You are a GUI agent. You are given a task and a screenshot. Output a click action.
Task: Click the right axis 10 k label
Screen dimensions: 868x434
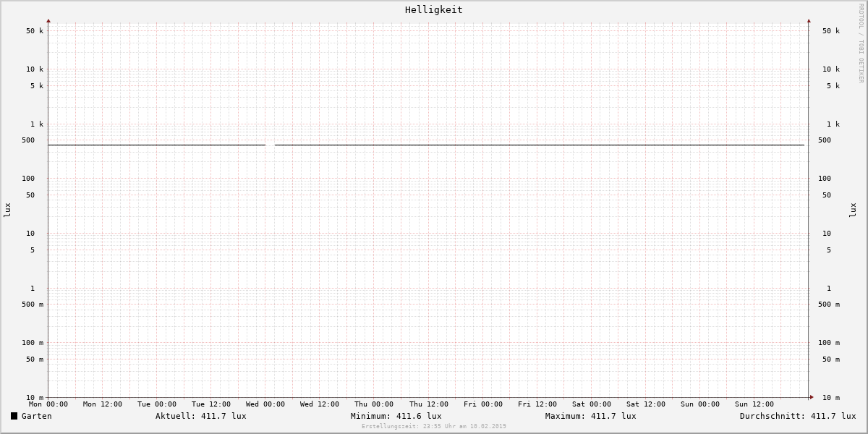(831, 69)
